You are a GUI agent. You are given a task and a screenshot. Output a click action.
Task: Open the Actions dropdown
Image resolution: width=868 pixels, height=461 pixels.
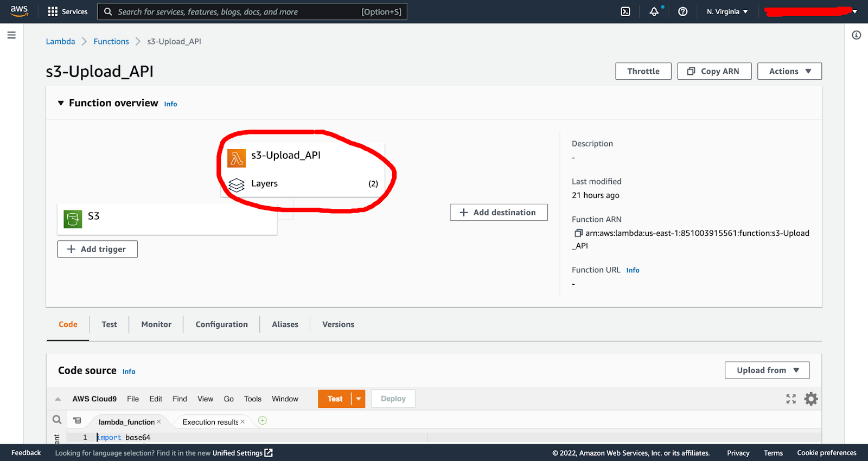(790, 71)
